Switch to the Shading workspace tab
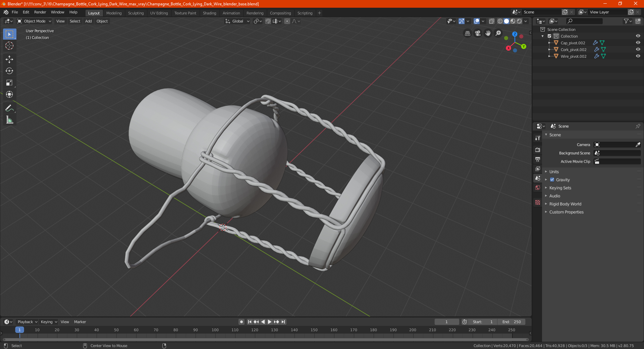 209,13
